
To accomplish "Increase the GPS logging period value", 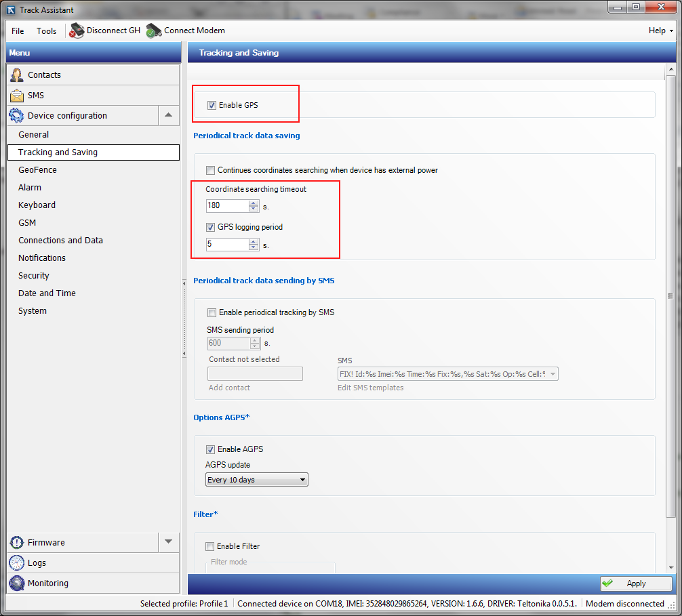I will [x=254, y=242].
